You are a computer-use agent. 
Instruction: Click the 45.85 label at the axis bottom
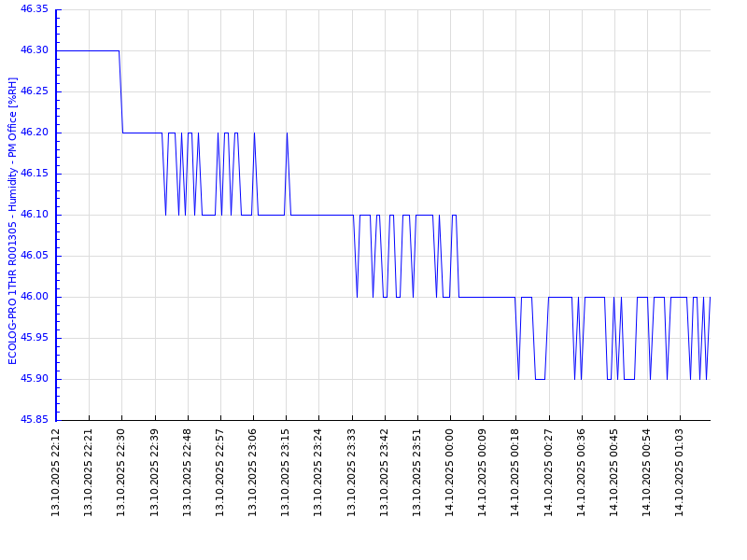(x=34, y=420)
